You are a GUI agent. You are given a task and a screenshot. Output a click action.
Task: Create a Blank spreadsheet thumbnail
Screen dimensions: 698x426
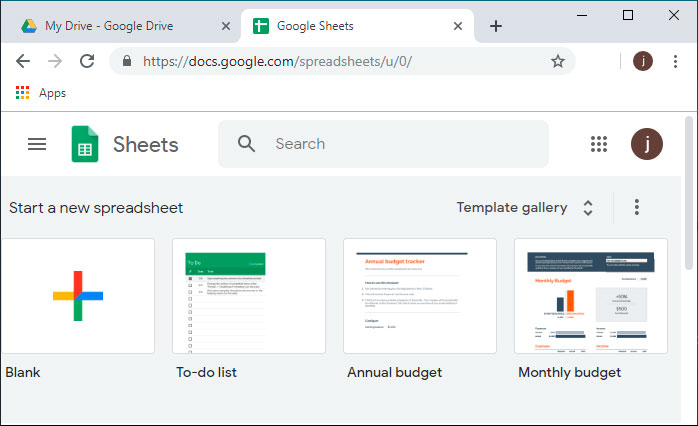(x=78, y=296)
